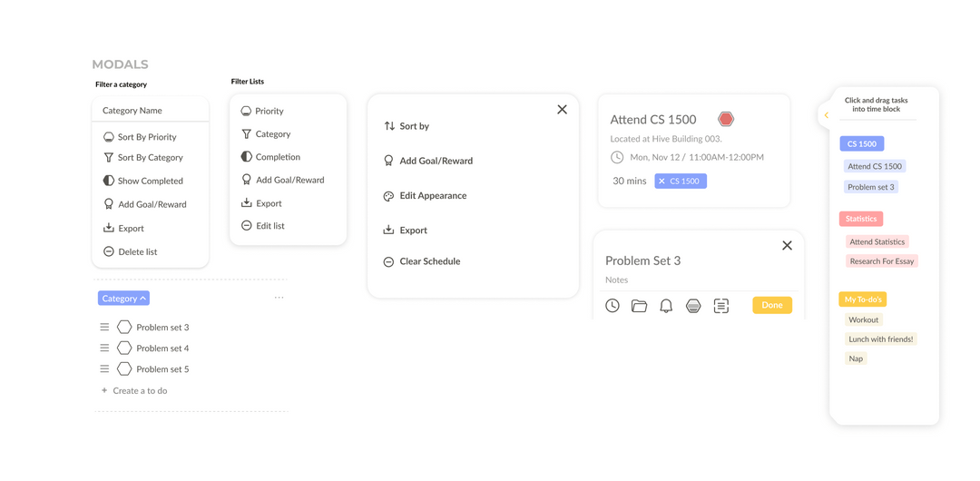Click the Attend CS 1500 task chip

[875, 166]
